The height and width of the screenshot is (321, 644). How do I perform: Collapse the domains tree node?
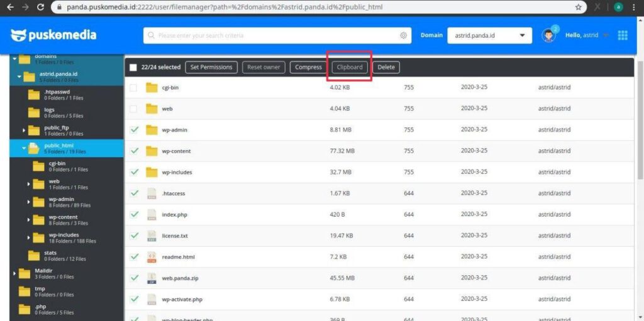(x=15, y=58)
